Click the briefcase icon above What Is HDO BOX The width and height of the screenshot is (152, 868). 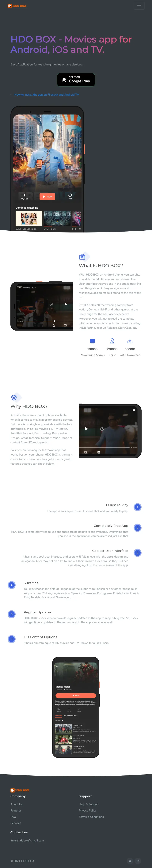click(x=82, y=257)
